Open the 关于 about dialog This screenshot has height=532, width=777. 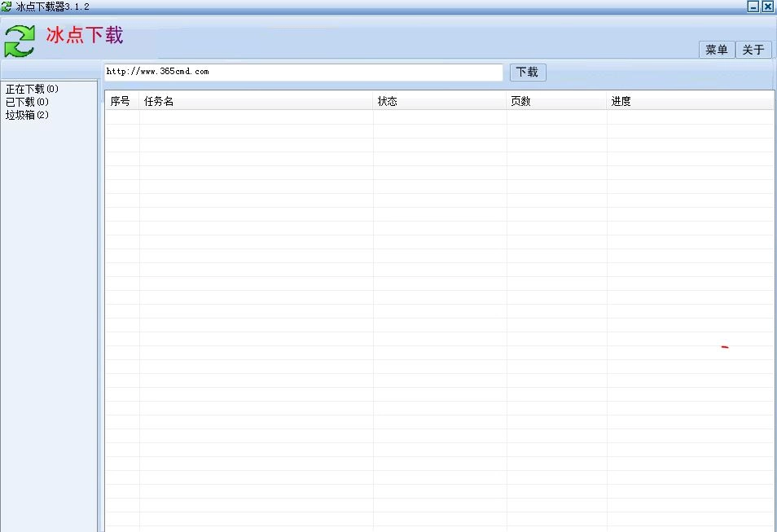(x=753, y=49)
